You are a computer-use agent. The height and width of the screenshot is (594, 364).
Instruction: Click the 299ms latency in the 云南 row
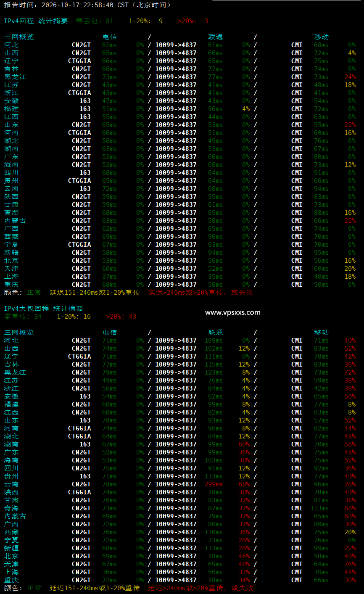tap(214, 484)
